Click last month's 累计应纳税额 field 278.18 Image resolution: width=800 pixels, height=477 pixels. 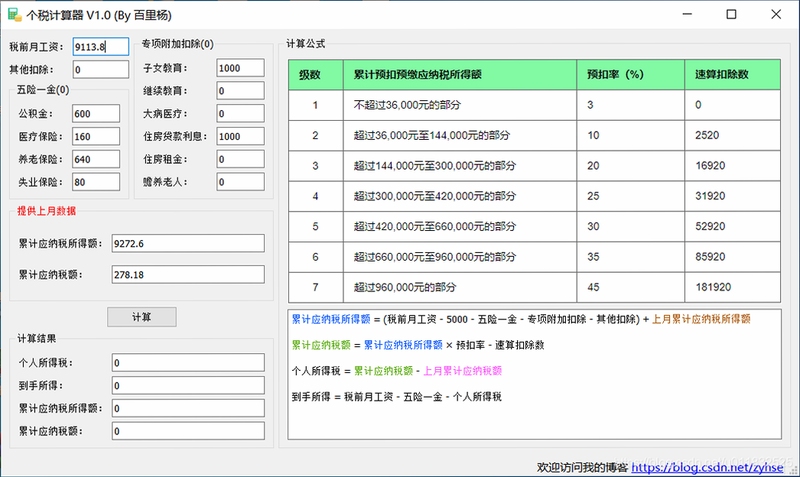click(188, 274)
